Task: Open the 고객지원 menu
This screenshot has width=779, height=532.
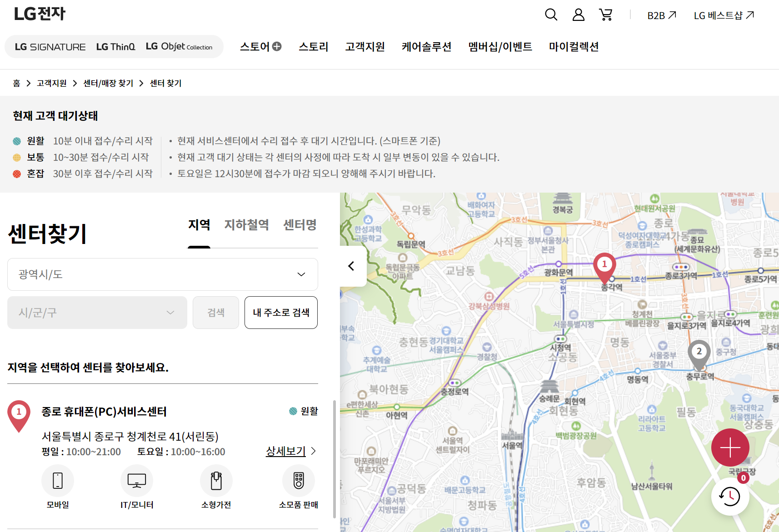Action: (365, 46)
